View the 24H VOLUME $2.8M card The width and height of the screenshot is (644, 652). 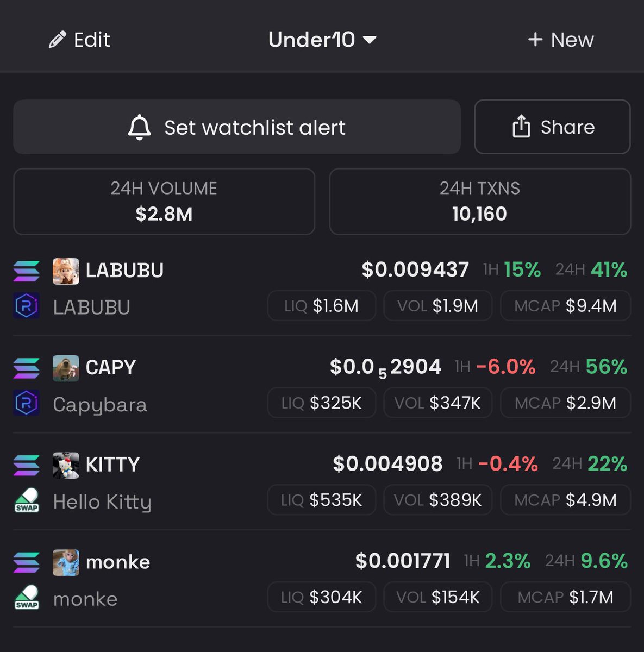(164, 202)
